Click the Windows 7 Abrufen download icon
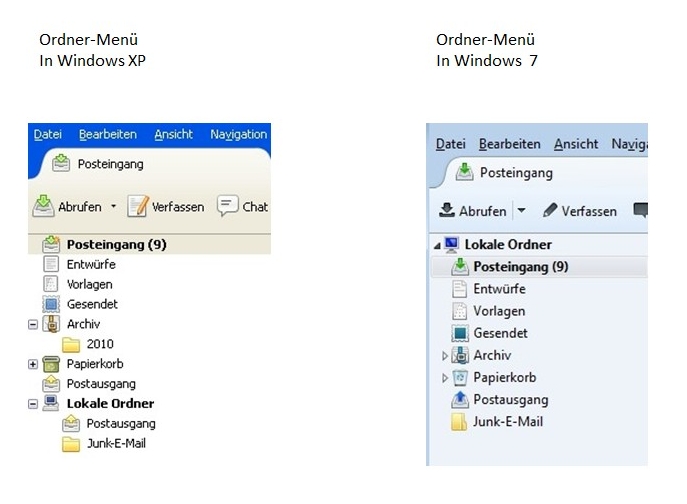The image size is (687, 504). (447, 211)
